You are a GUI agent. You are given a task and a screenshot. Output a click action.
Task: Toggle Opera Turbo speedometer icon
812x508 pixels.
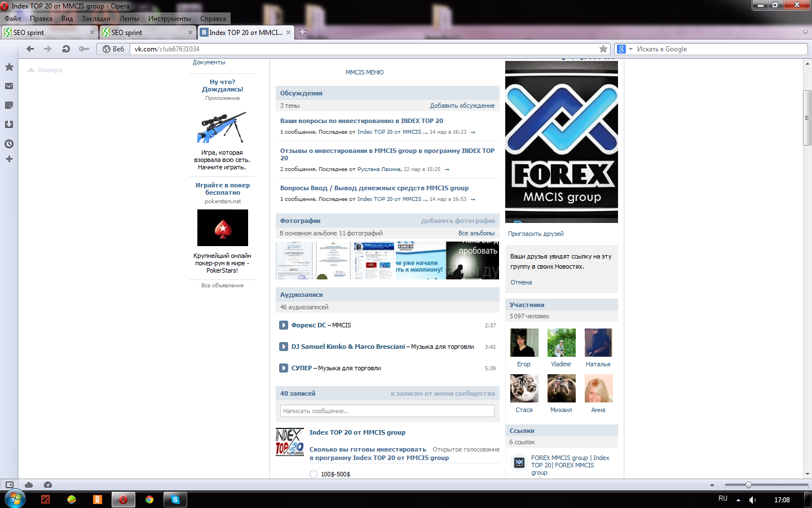click(48, 485)
